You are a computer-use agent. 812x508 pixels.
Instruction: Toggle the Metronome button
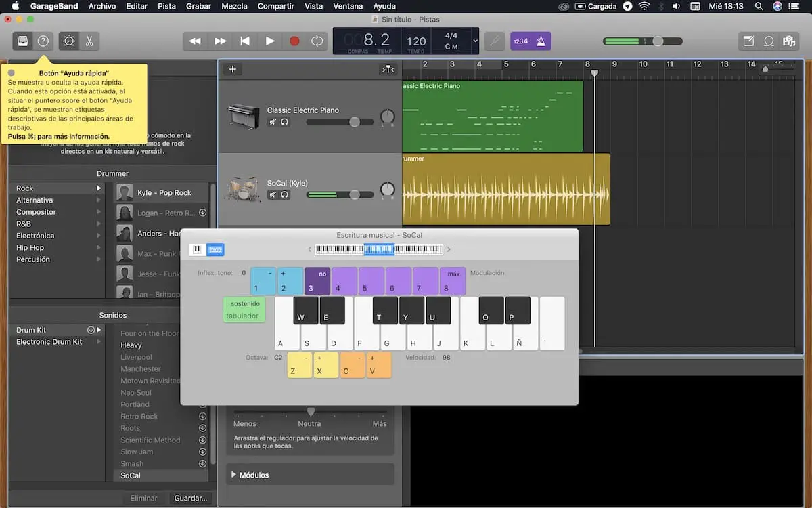(541, 41)
